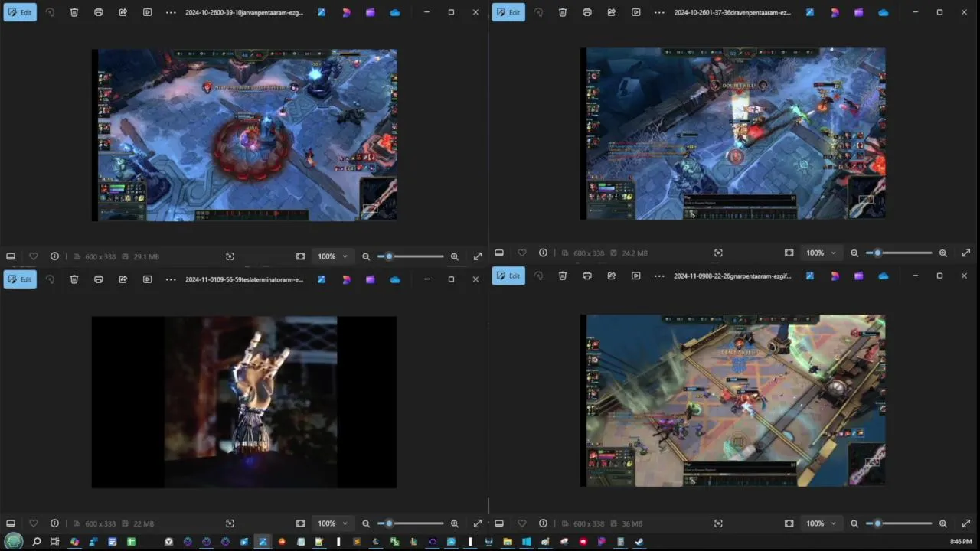Start slideshow in jarvan window
The width and height of the screenshot is (980, 551).
(x=148, y=12)
